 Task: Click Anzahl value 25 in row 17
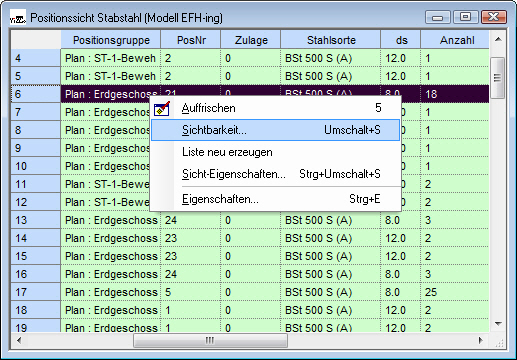(x=455, y=292)
